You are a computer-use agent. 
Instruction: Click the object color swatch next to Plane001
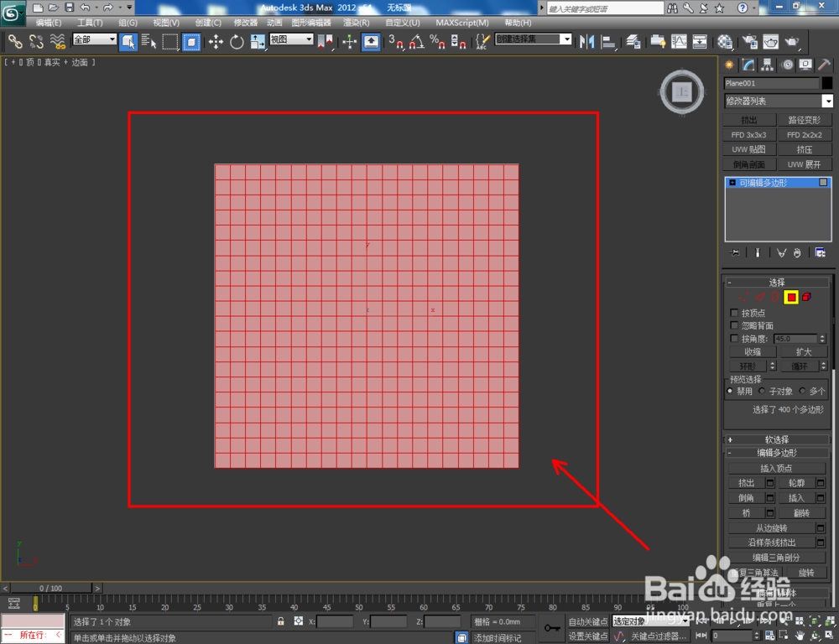click(827, 83)
